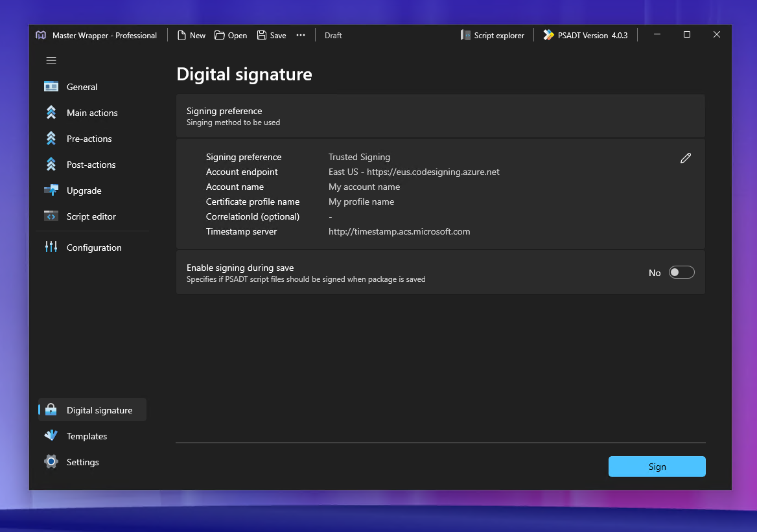The width and height of the screenshot is (757, 532).
Task: Go to Post-actions label
Action: coord(91,165)
